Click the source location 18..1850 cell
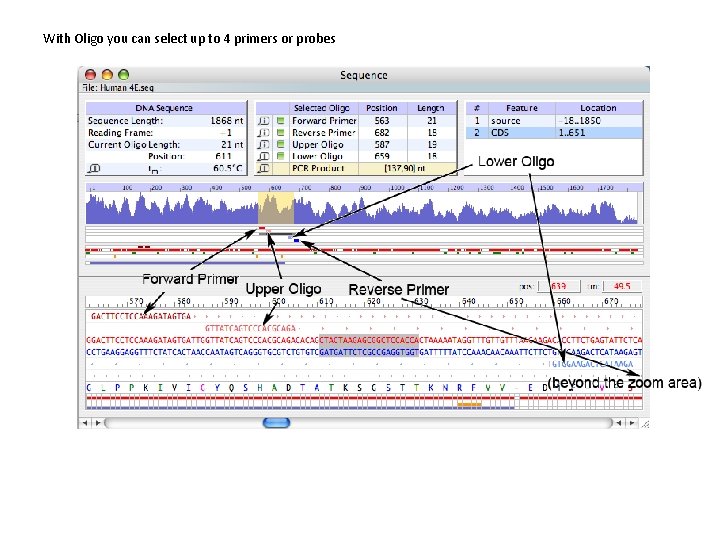Image resolution: width=720 pixels, height=540 pixels. coord(579,121)
